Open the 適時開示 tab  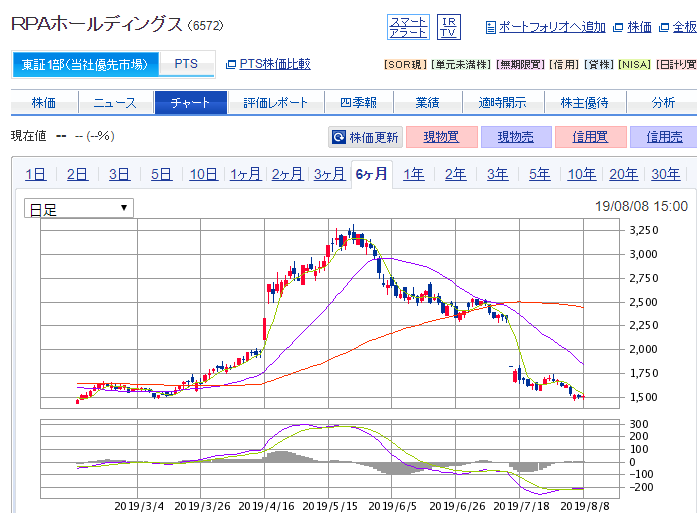[503, 103]
